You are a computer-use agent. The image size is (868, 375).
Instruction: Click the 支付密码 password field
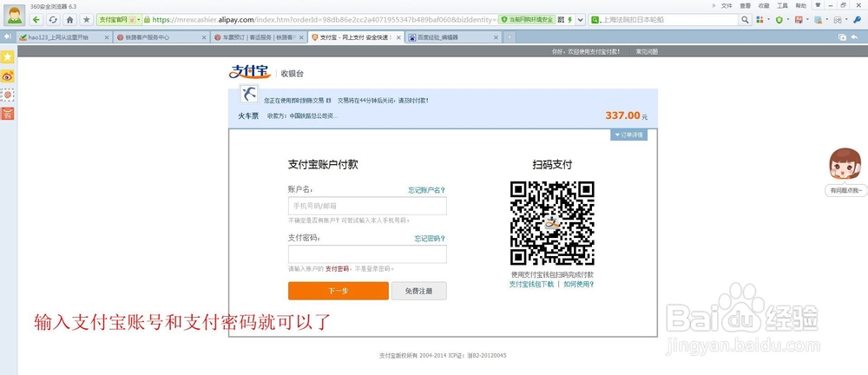[x=367, y=254]
